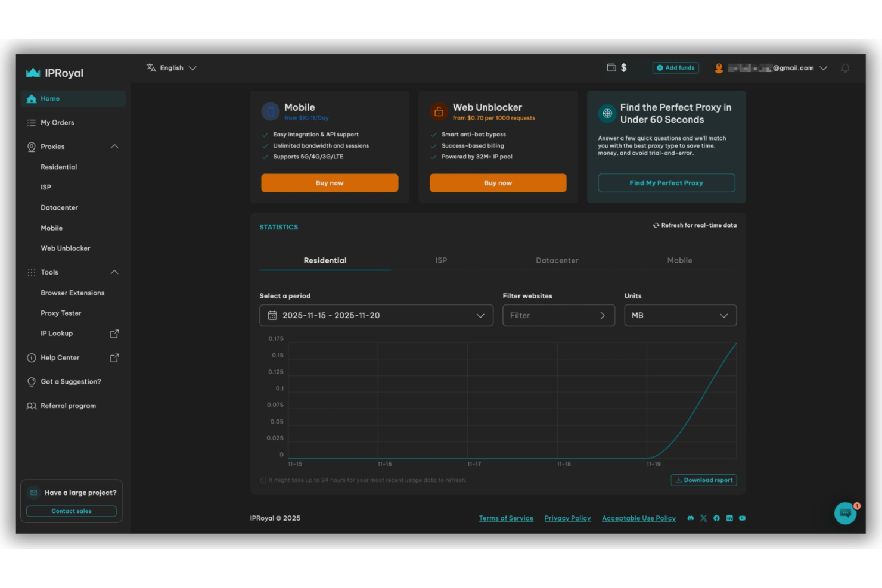Click the user avatar icon

pos(719,69)
